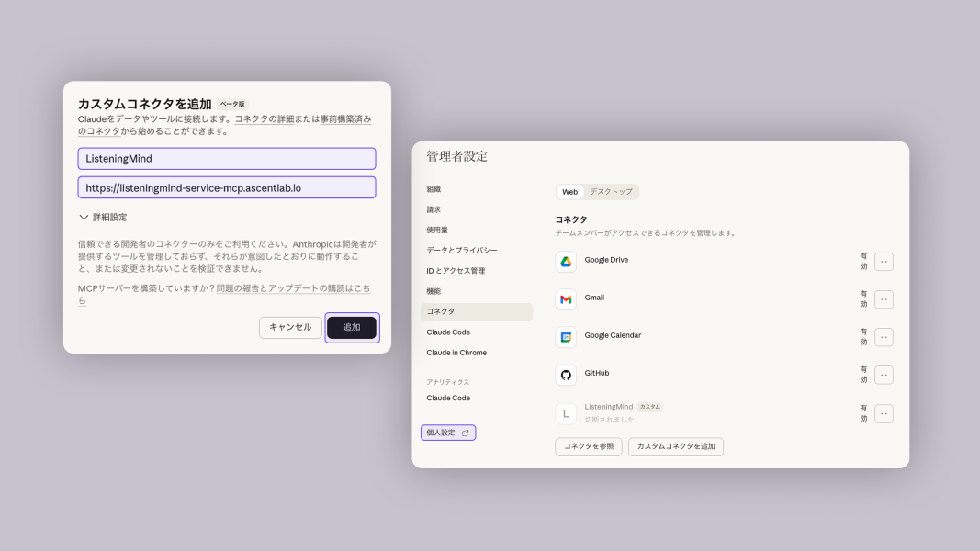980x551 pixels.
Task: Click the ベータ版 badge in the dialog title
Action: coord(232,105)
